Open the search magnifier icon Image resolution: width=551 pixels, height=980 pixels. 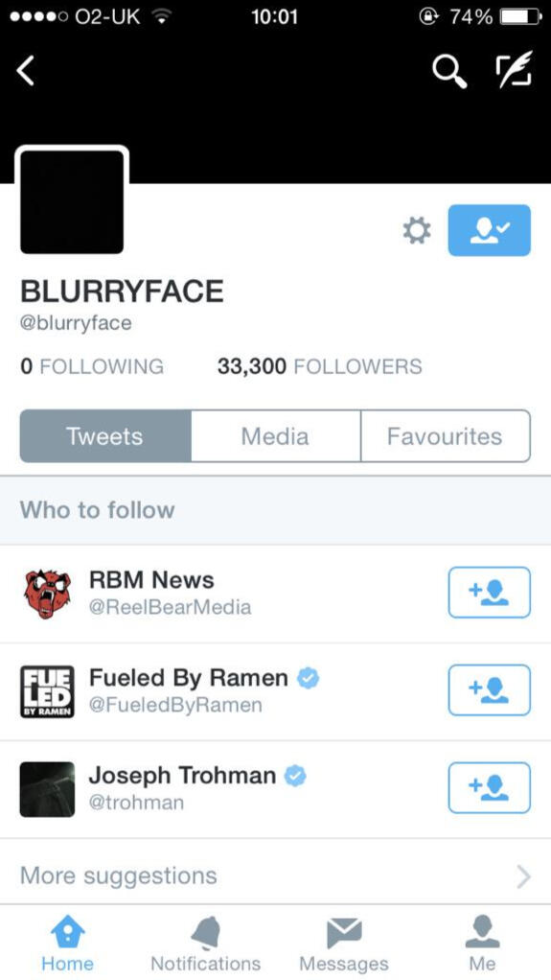pos(449,71)
